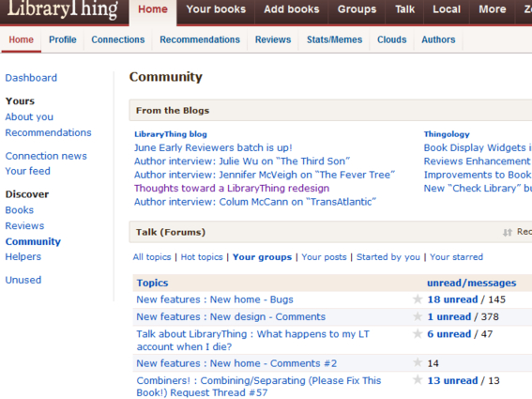Viewport: 532px width, 399px height.
Task: Open the Thingology blog heading link
Action: pyautogui.click(x=447, y=134)
